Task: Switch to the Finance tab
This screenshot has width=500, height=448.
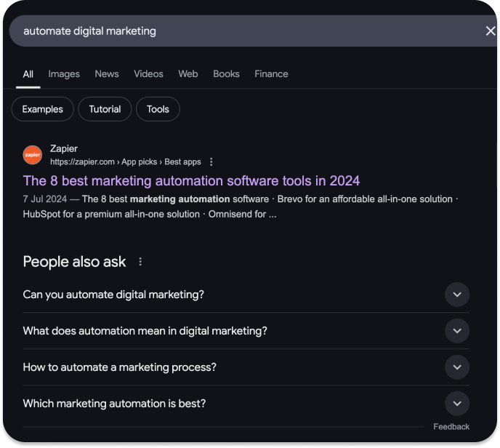Action: [271, 74]
